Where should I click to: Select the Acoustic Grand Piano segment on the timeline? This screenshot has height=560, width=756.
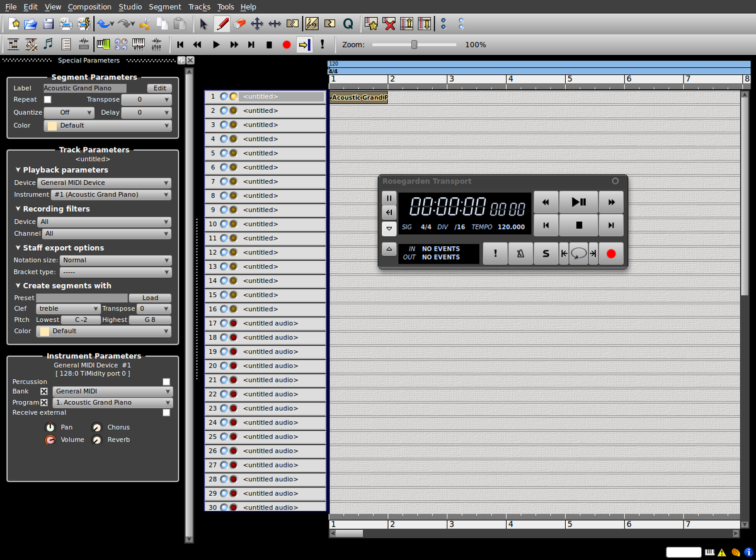pyautogui.click(x=358, y=98)
